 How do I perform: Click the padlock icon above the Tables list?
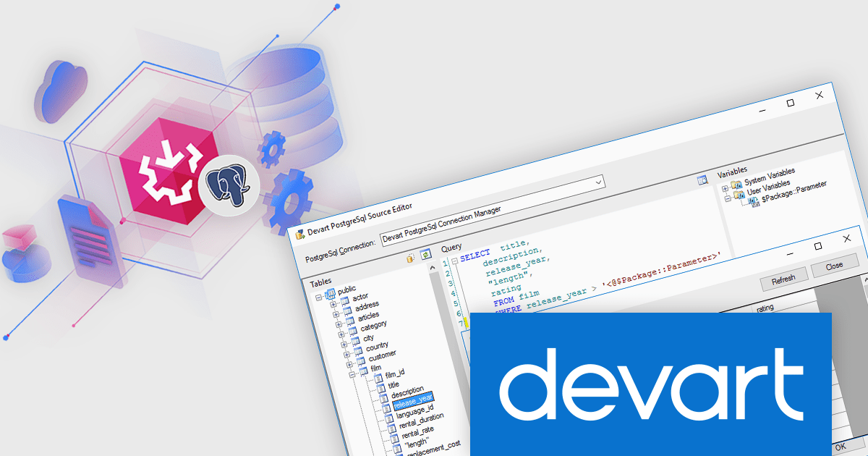pyautogui.click(x=410, y=257)
